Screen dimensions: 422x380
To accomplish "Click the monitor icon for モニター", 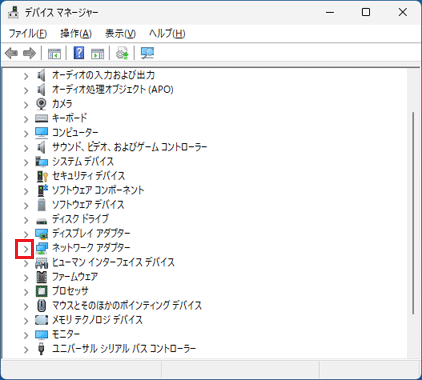I will 41,334.
